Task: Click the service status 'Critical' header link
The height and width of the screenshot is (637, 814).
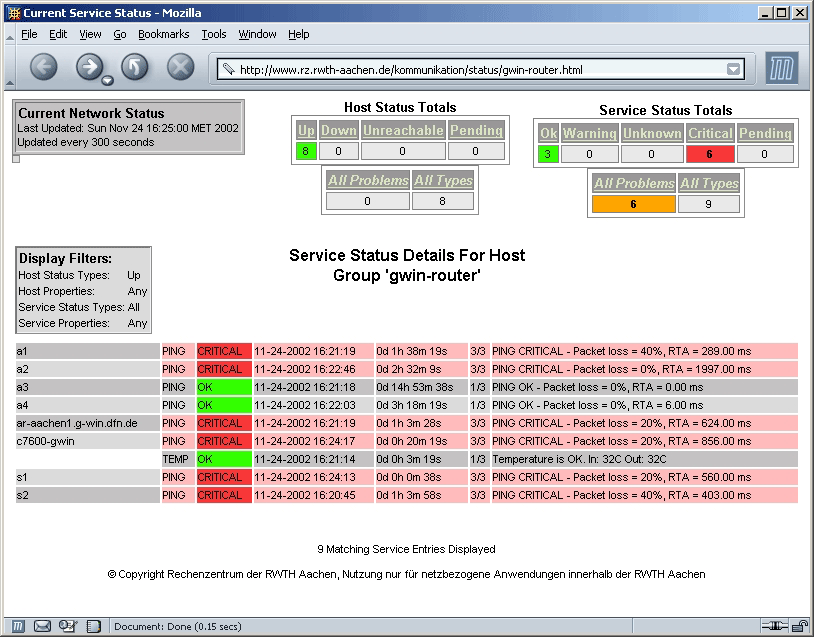Action: (x=710, y=133)
